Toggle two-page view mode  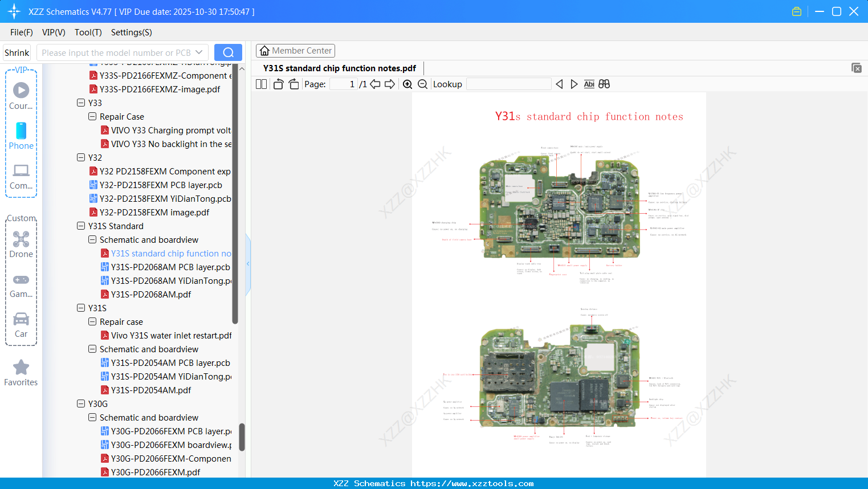260,84
